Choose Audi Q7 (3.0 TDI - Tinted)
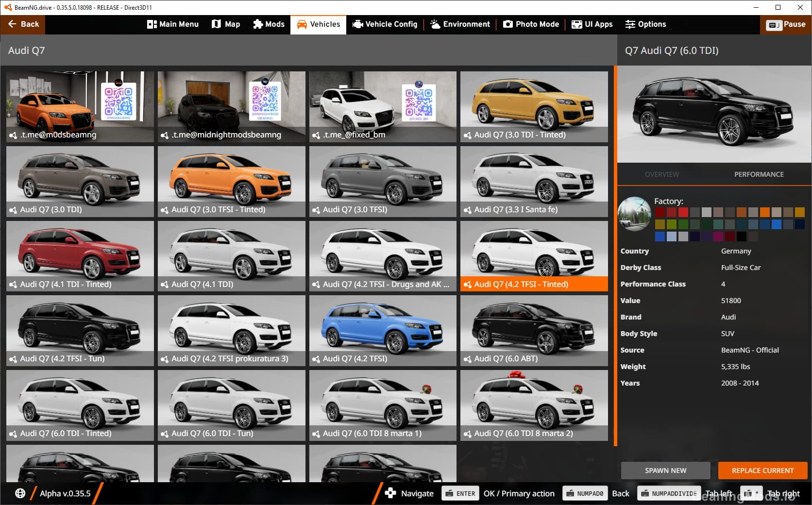Screen dimensions: 812x505 (534, 107)
